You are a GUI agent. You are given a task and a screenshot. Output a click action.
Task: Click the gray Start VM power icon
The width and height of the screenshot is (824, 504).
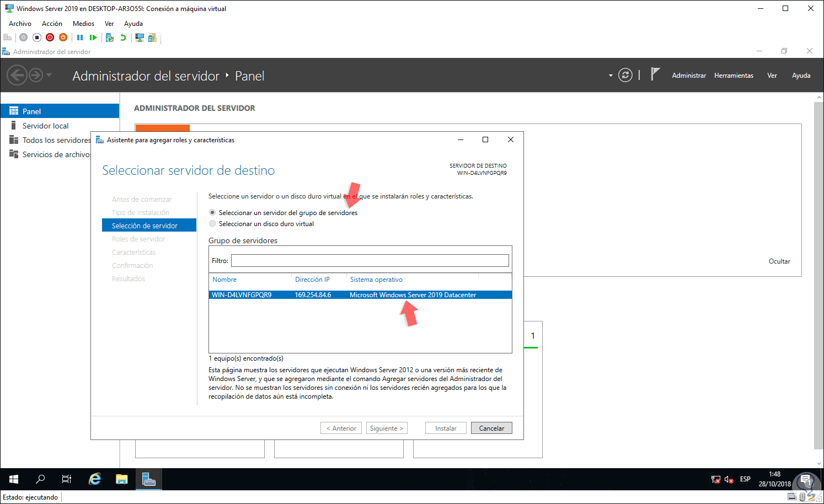pyautogui.click(x=23, y=37)
